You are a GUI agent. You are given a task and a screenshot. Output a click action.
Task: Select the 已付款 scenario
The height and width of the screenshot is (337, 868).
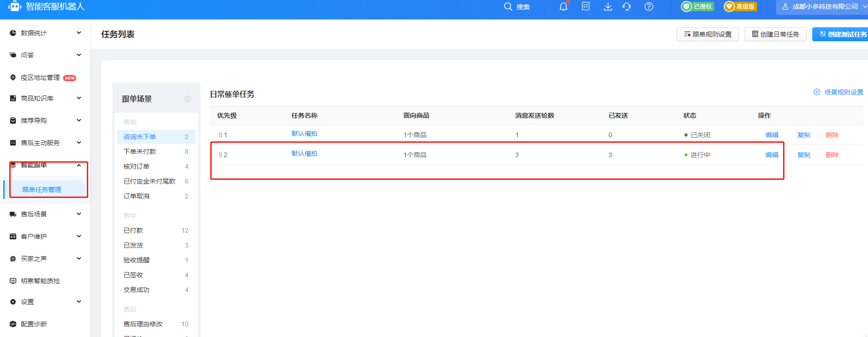click(156, 230)
